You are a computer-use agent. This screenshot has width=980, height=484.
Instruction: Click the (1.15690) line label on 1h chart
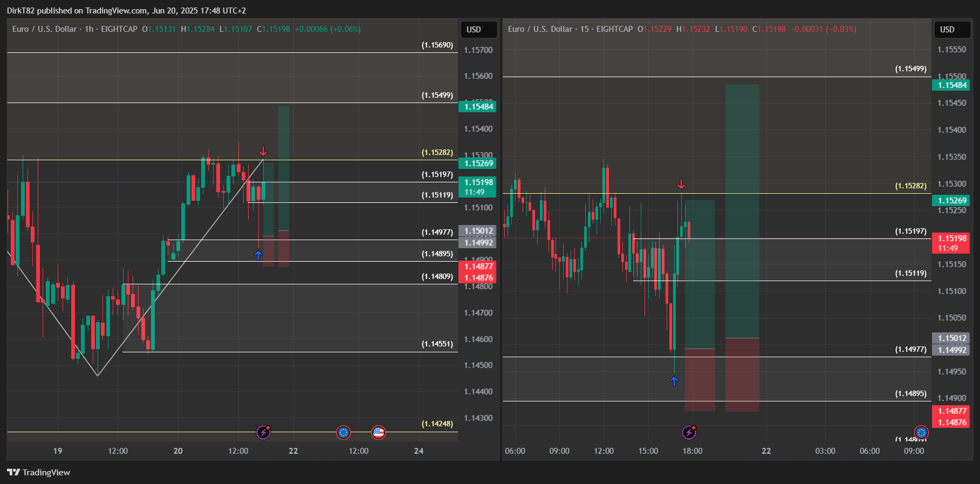pos(437,45)
